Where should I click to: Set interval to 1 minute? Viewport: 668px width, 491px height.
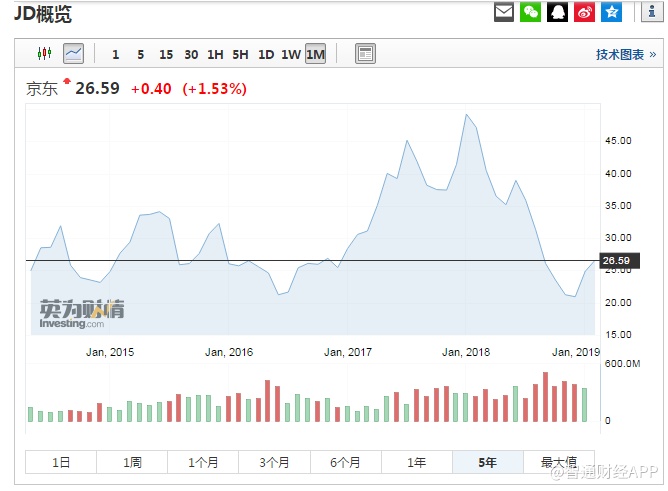point(115,55)
